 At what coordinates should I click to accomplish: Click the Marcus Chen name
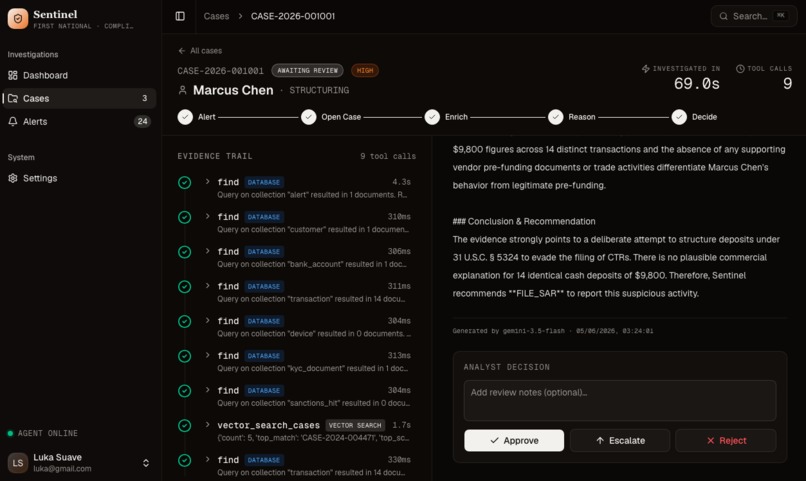coord(233,90)
